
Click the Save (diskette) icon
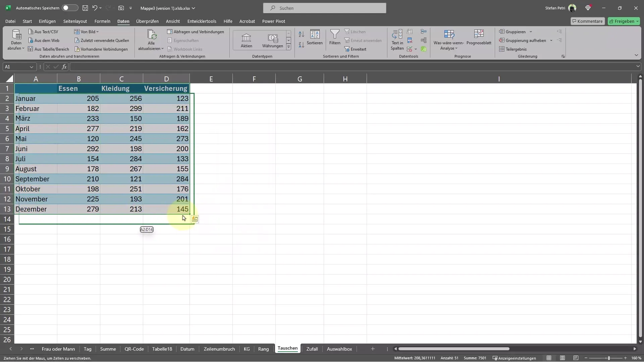tap(85, 8)
